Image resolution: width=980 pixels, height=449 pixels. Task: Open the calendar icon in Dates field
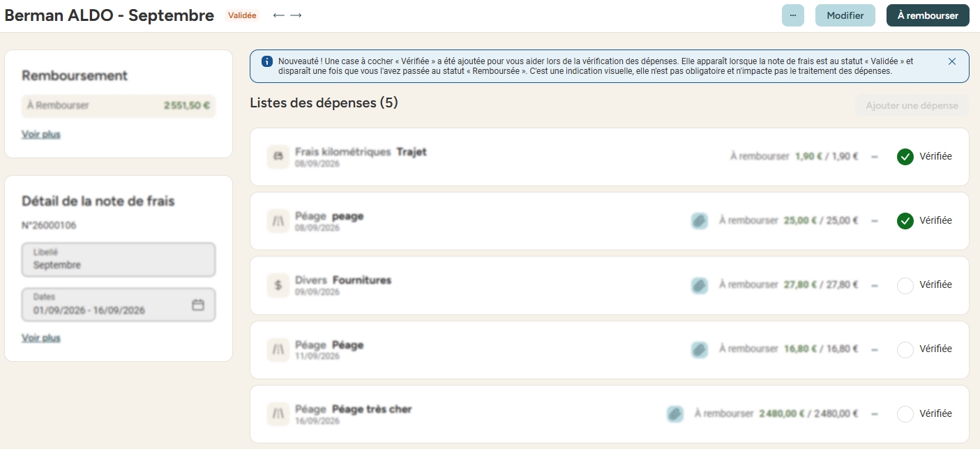[x=198, y=305]
